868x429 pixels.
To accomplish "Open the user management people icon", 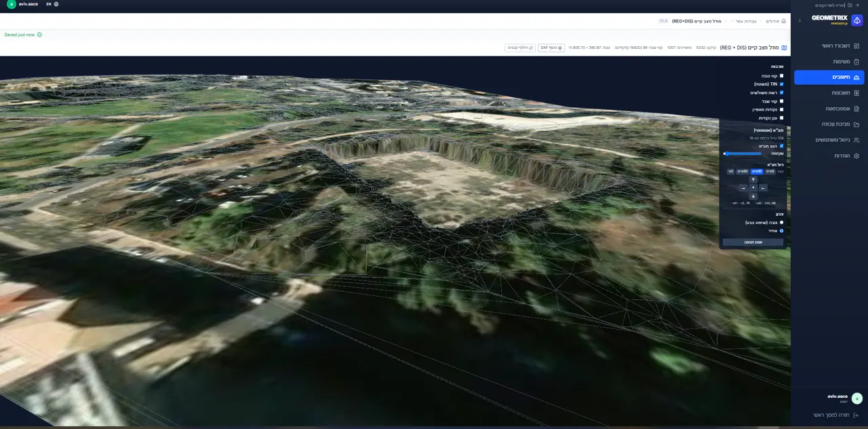I will pos(856,140).
